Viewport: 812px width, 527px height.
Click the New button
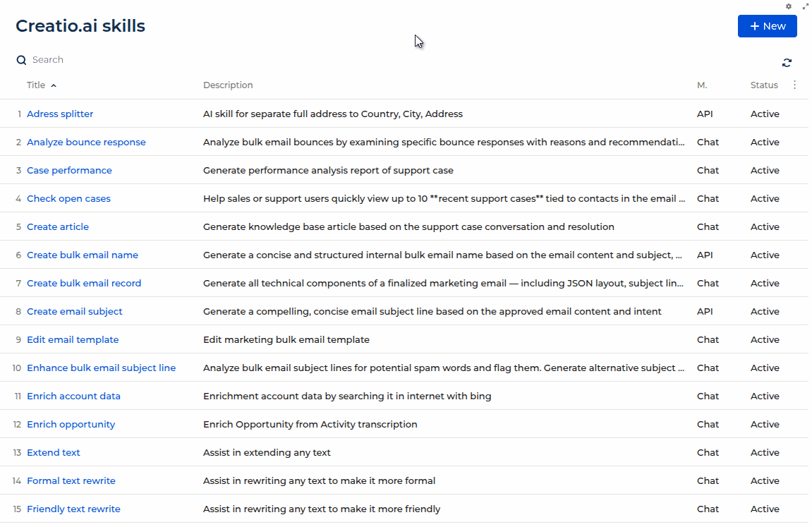pyautogui.click(x=767, y=26)
